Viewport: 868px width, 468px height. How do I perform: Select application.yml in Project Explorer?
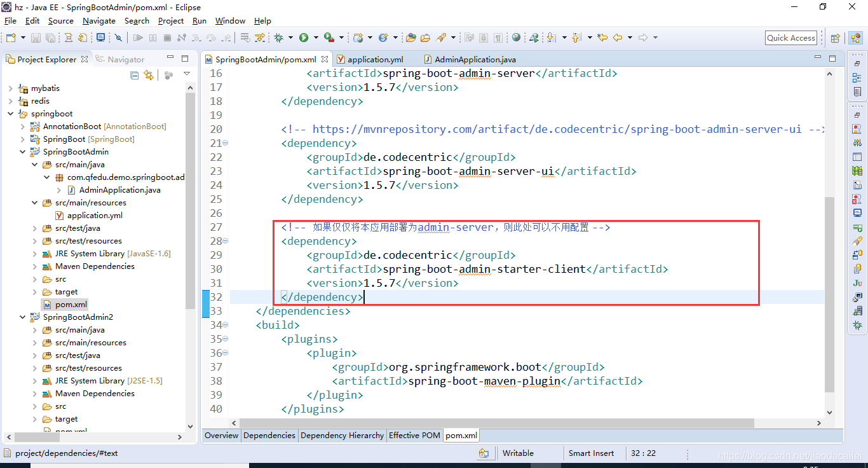[95, 216]
